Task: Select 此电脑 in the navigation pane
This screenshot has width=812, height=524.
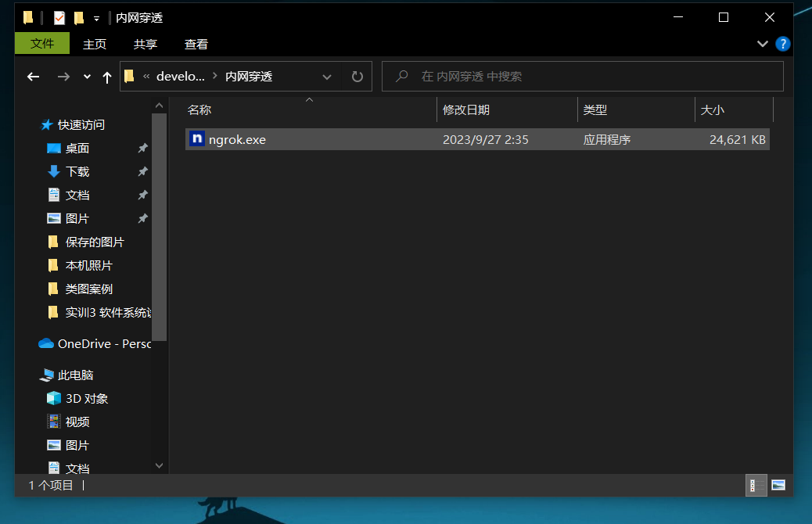Action: (76, 375)
